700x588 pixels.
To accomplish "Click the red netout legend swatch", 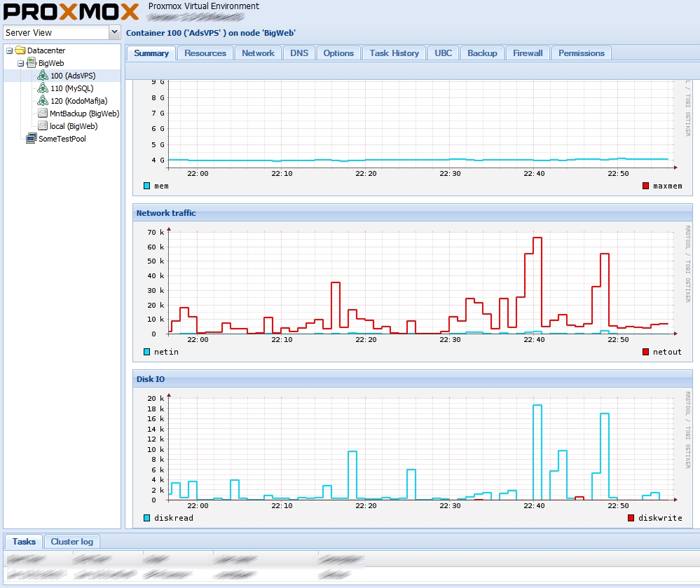I will pos(644,352).
